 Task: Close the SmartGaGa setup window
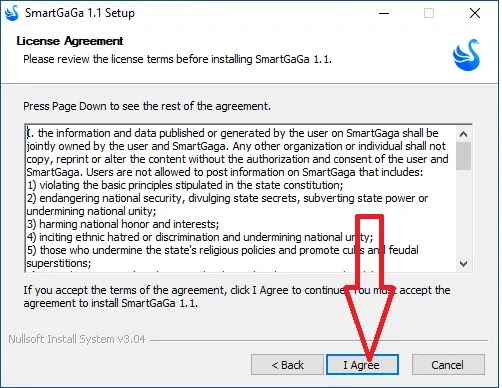click(475, 13)
